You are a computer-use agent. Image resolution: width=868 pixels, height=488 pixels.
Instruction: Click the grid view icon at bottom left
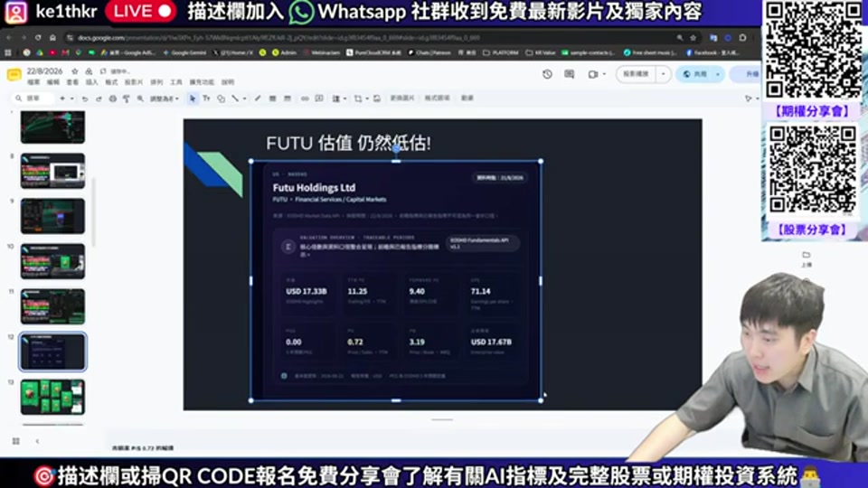[16, 441]
